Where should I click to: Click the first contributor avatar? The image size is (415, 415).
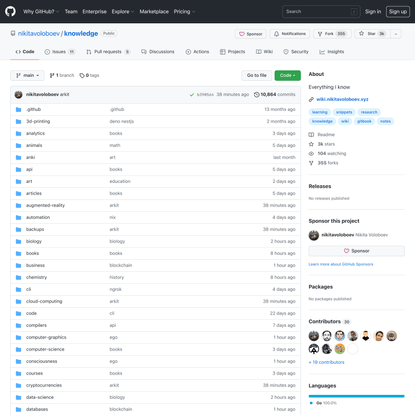pyautogui.click(x=314, y=336)
